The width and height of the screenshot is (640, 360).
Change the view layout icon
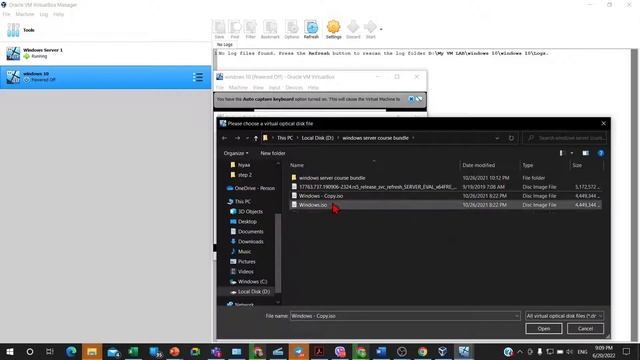coord(561,153)
